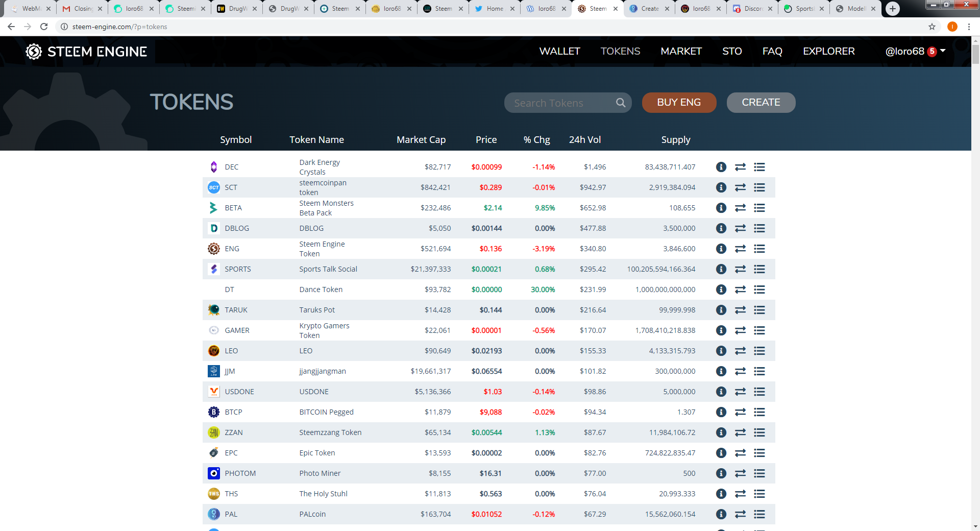Focus the Search Tokens field
Image resolution: width=980 pixels, height=531 pixels.
568,103
